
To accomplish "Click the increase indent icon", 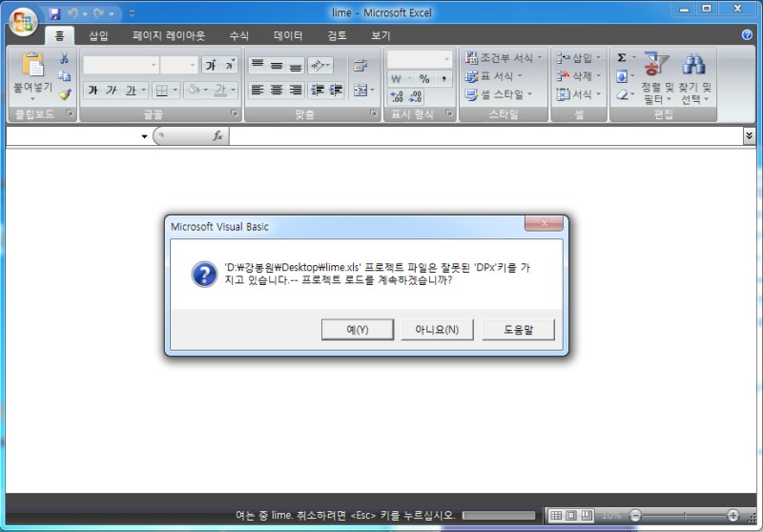I will coord(336,90).
